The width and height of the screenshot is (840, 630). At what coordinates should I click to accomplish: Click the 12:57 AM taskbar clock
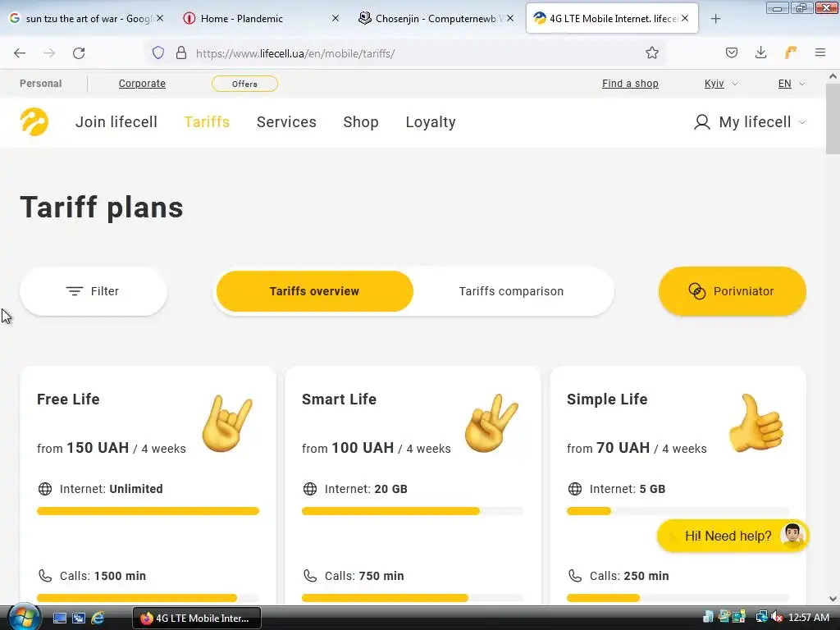[x=808, y=618]
